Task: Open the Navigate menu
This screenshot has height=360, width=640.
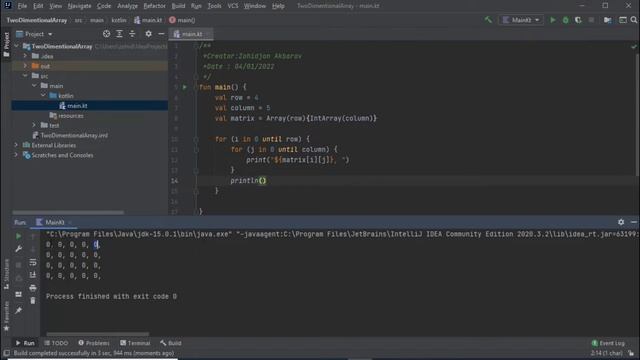Action: 79,6
